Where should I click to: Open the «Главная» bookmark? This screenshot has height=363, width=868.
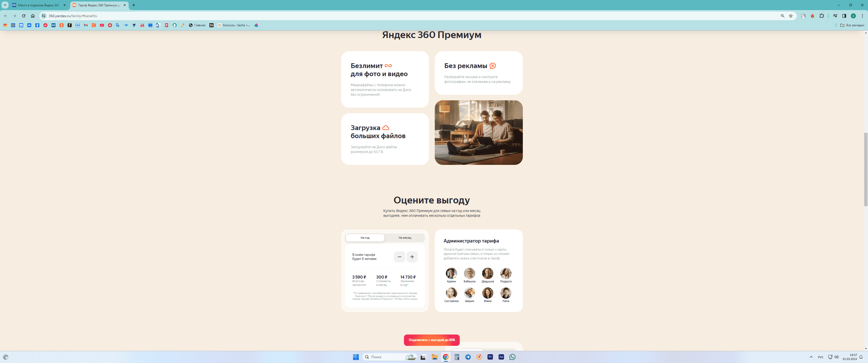click(197, 25)
